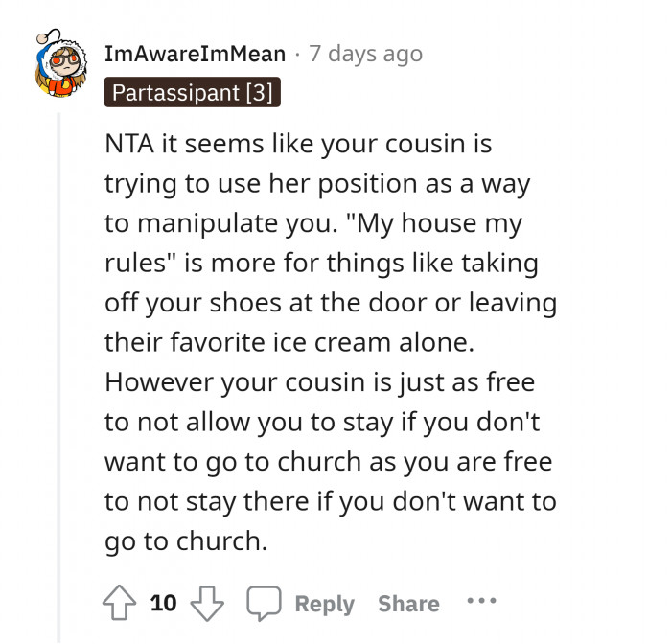Upvote the comment by ImAwareImMean

click(121, 603)
